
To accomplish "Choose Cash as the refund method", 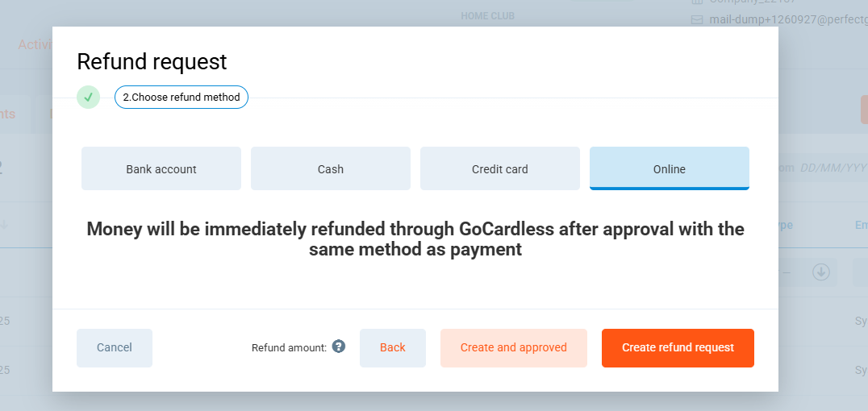I will point(331,169).
